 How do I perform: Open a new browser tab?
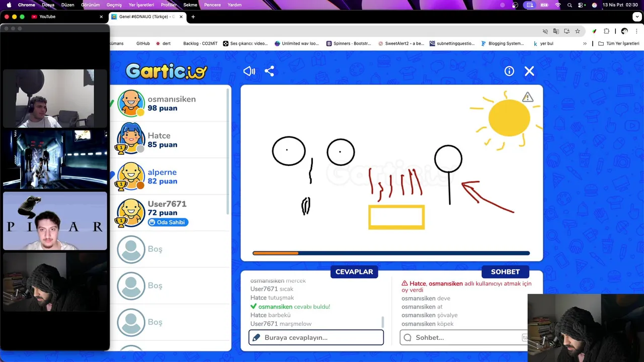tap(193, 17)
